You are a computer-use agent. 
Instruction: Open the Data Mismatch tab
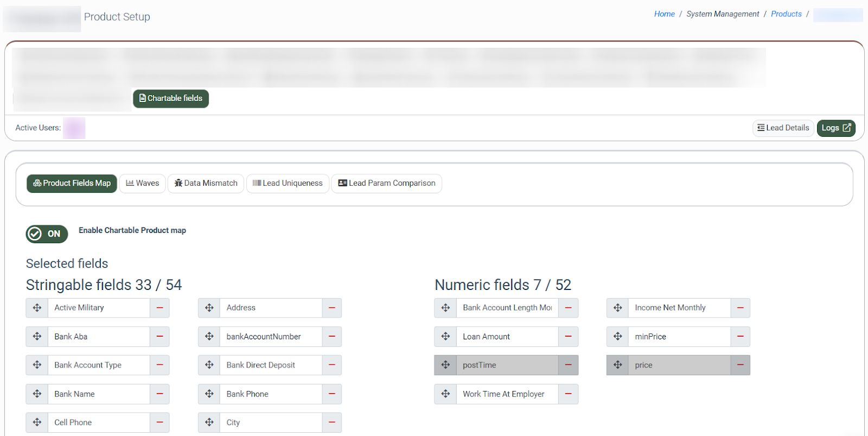[x=206, y=184]
